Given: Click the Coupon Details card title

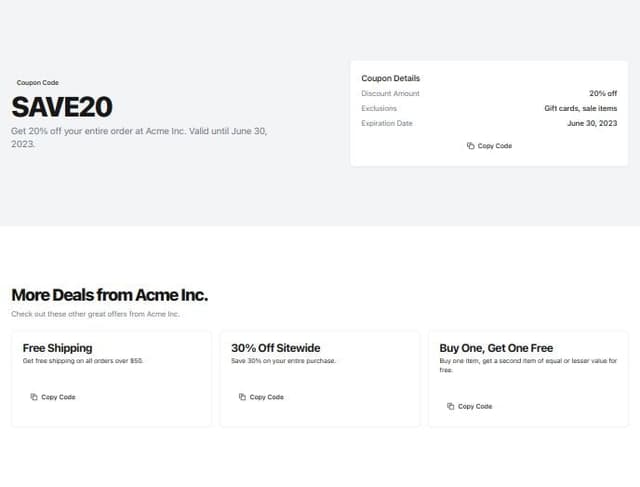Looking at the screenshot, I should click(x=391, y=78).
